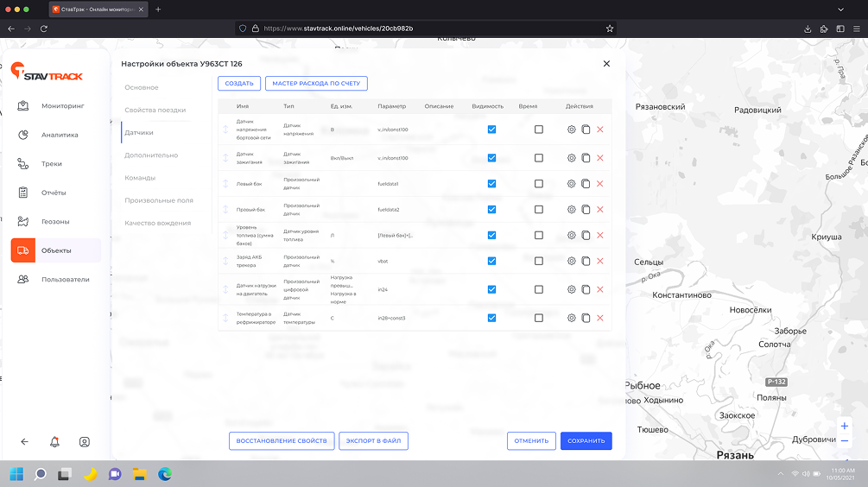The image size is (868, 487).
Task: Enable Время checkbox for Уровень топлива
Action: tap(539, 235)
